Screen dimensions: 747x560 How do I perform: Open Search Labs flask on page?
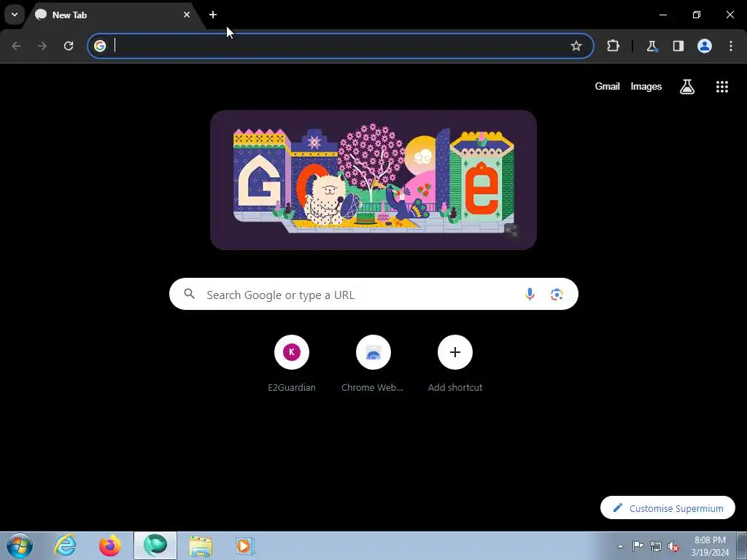tap(687, 87)
